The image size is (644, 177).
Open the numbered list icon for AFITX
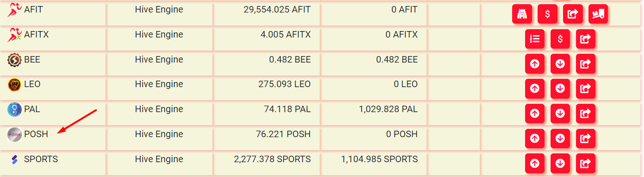[535, 39]
